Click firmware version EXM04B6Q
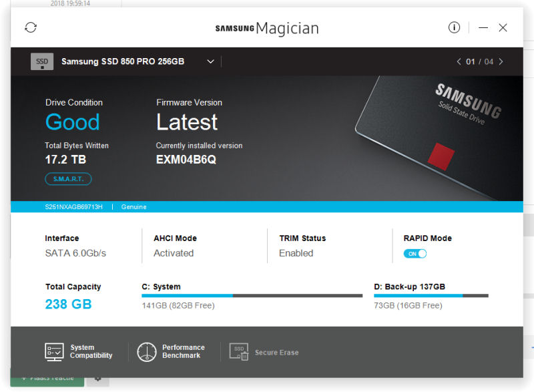This screenshot has height=392, width=534. click(x=186, y=160)
